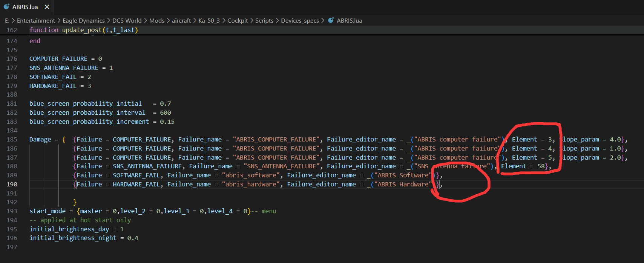This screenshot has width=644, height=263.
Task: Click "ABRIS Software" text on line 189
Action: coord(403,175)
